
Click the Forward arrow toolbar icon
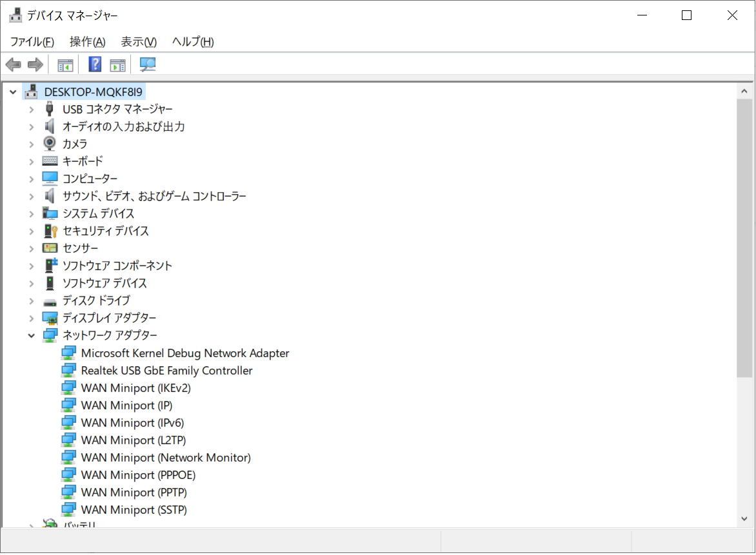pos(35,64)
